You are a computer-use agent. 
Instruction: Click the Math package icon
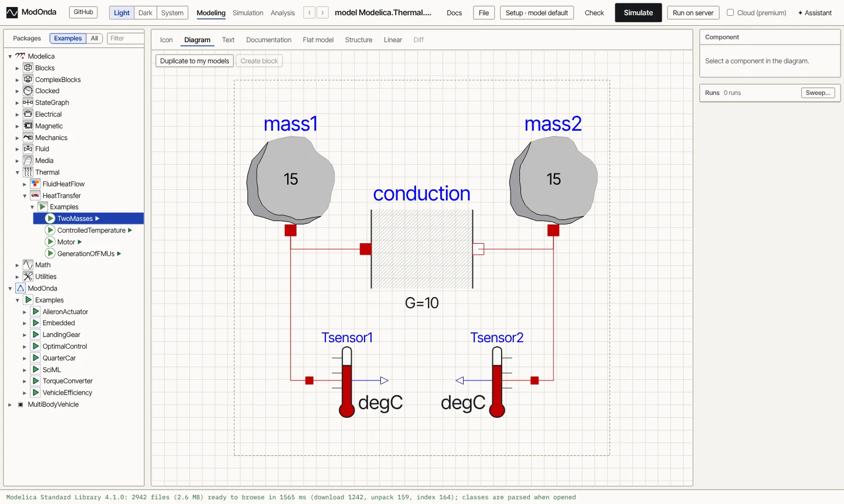(x=28, y=265)
